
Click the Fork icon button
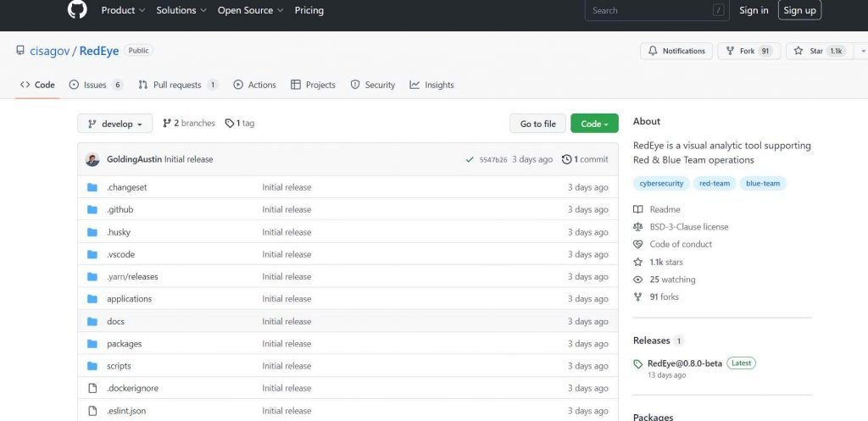click(730, 51)
